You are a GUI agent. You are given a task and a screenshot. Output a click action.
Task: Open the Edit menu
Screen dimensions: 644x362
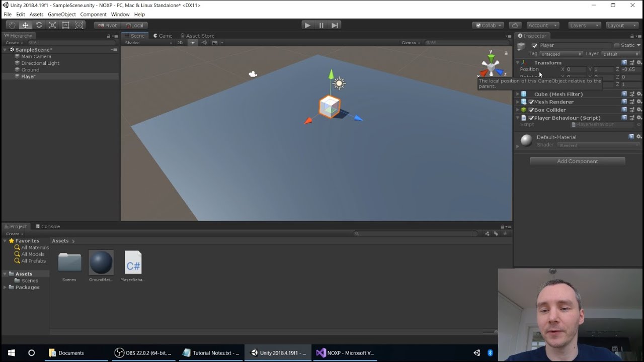[x=21, y=14]
